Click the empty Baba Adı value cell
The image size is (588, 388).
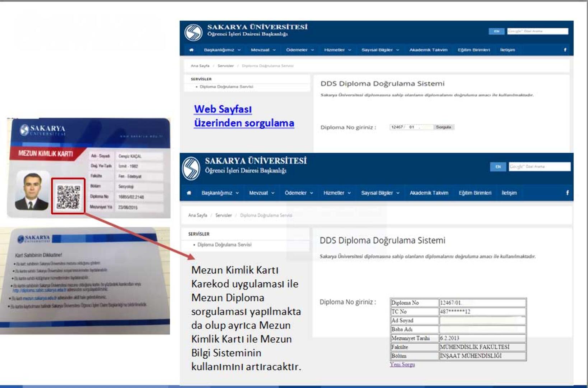coord(482,329)
